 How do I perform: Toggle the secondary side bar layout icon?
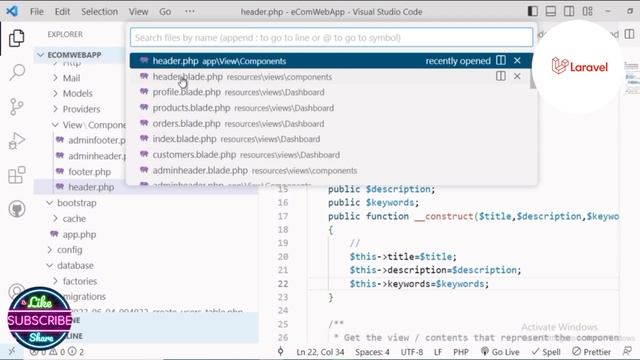coord(569,11)
